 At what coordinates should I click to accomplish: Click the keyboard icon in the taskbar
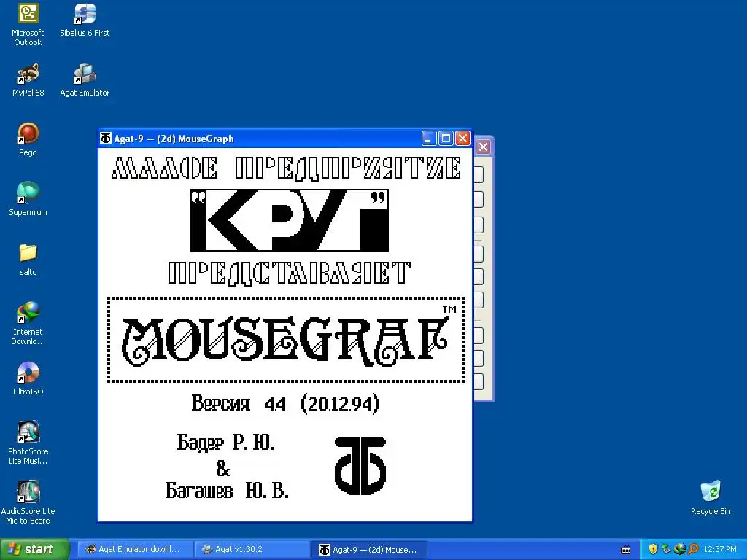point(626,550)
